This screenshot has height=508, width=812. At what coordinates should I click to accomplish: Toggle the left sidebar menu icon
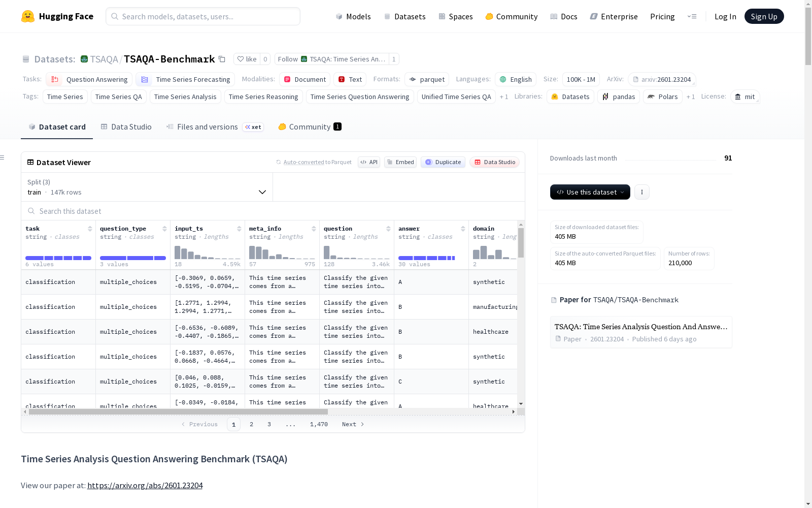[2, 157]
